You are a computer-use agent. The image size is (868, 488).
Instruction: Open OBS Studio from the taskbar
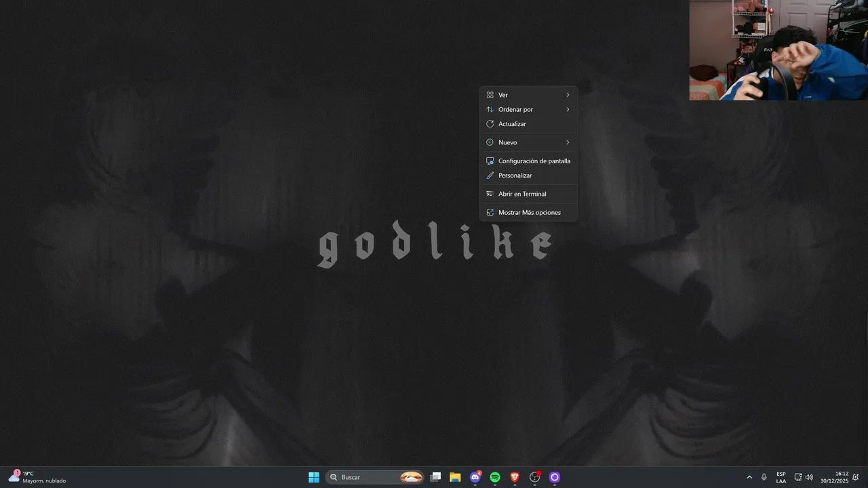click(534, 477)
